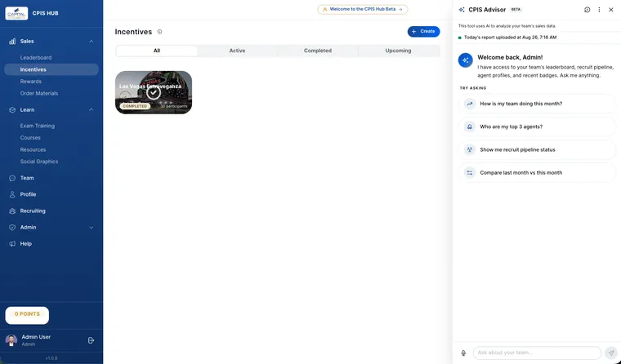
Task: Click the award icon on the top agents suggestion
Action: click(x=469, y=127)
